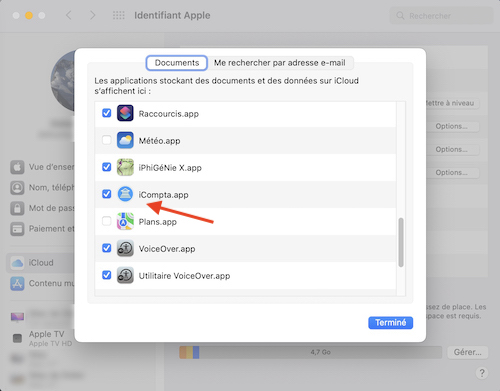The height and width of the screenshot is (391, 500).
Task: Select the Plans.app row label
Action: click(x=158, y=222)
